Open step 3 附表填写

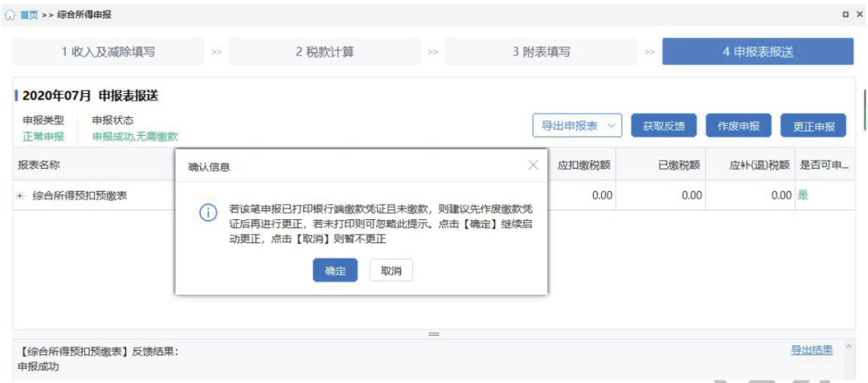point(542,52)
